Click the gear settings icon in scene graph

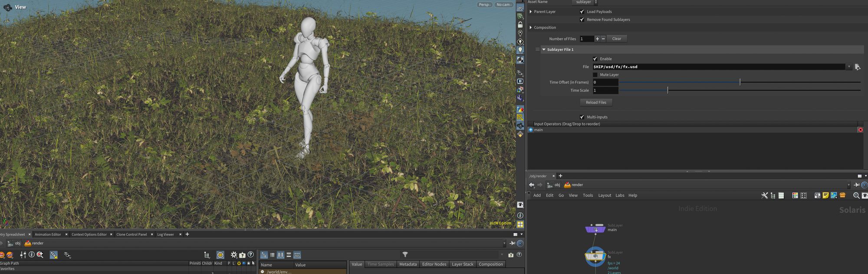click(x=234, y=255)
